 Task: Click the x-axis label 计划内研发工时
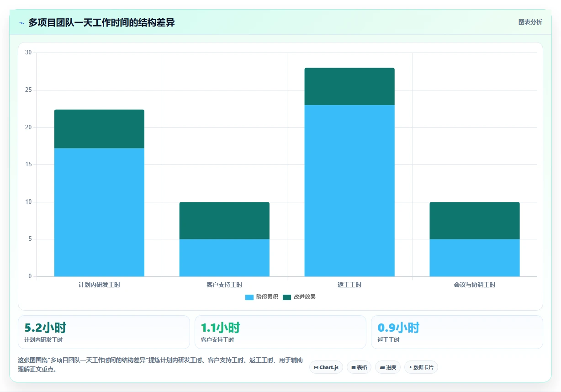point(99,285)
